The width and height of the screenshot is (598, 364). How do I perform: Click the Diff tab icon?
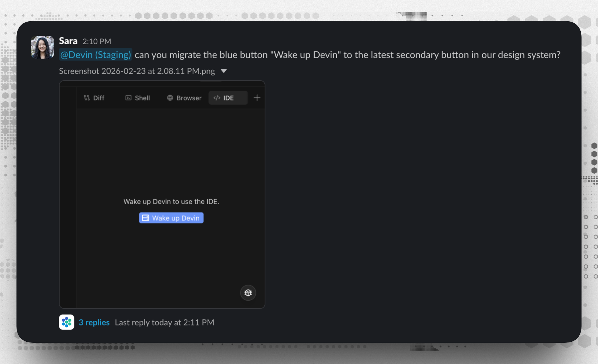[x=87, y=98]
